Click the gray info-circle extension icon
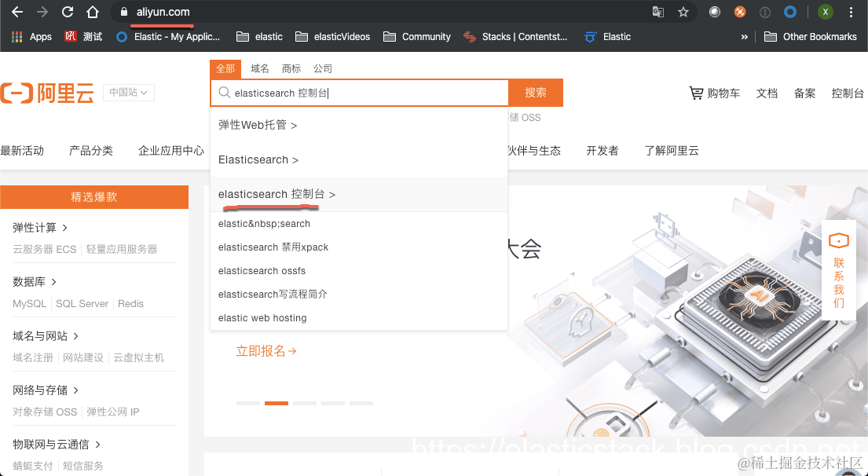 coord(765,12)
